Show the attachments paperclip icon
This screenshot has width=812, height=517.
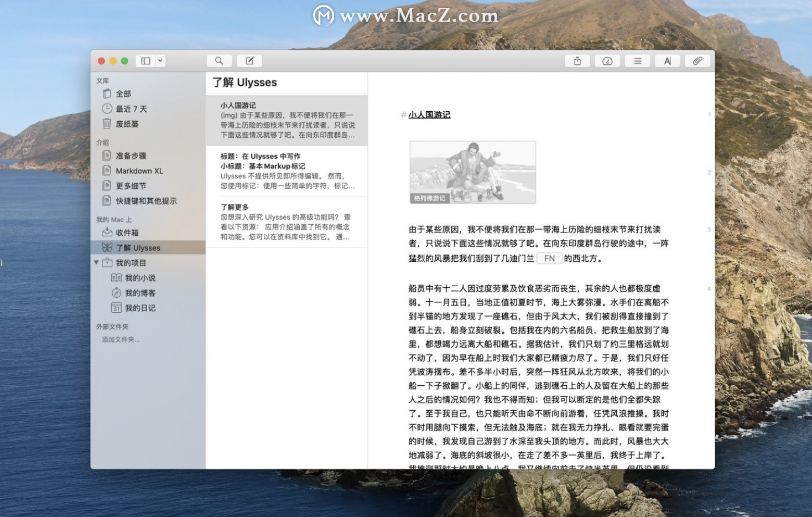tap(698, 61)
